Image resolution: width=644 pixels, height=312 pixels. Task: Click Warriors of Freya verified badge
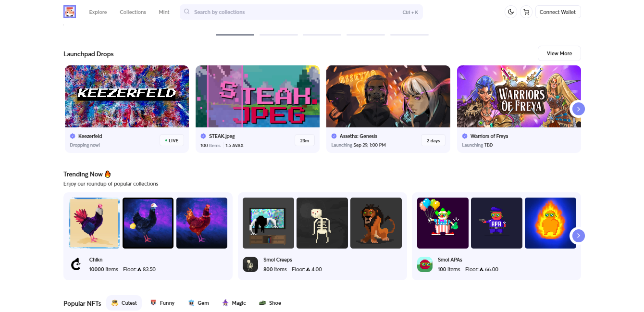coord(465,136)
